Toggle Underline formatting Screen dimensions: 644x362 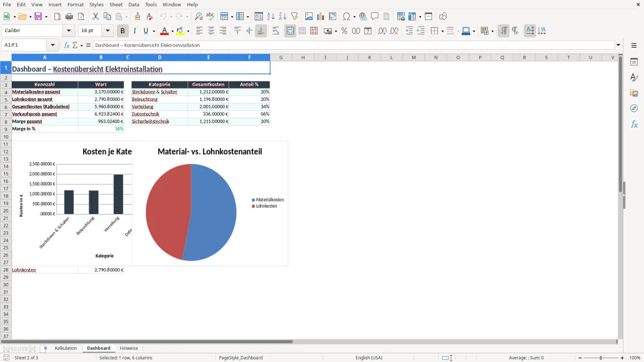coord(146,31)
